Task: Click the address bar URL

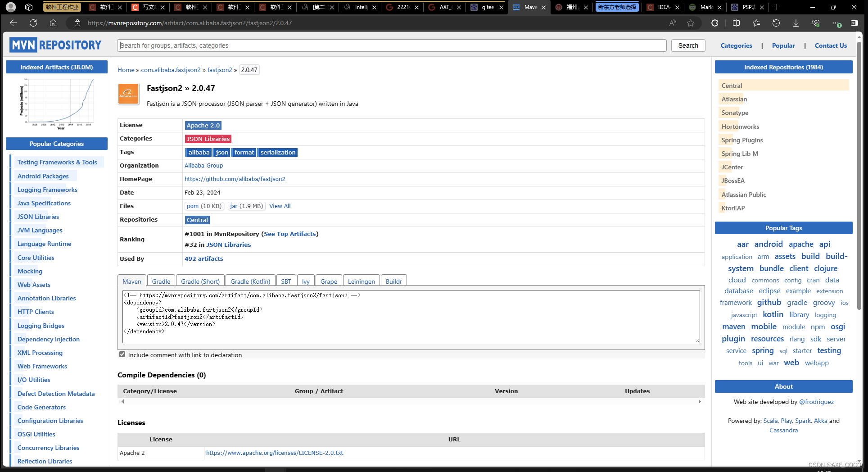Action: pyautogui.click(x=190, y=23)
